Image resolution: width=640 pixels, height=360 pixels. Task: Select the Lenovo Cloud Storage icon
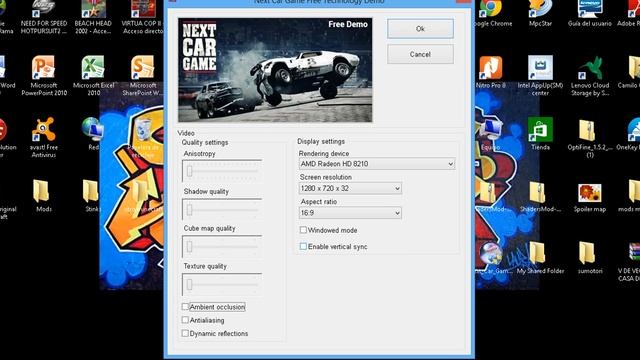pos(590,76)
